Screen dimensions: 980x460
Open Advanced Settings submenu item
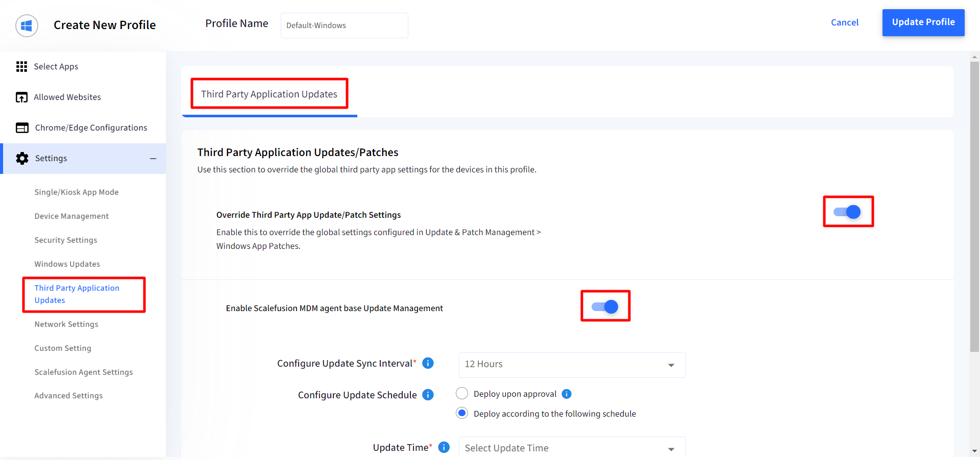(68, 396)
